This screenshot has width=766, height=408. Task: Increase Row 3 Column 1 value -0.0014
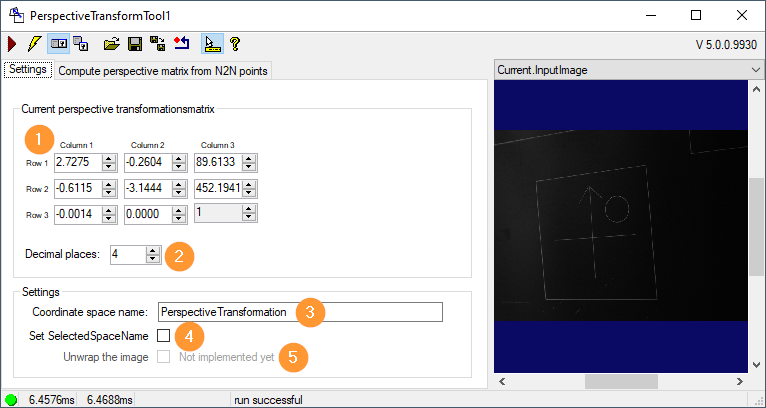point(109,211)
